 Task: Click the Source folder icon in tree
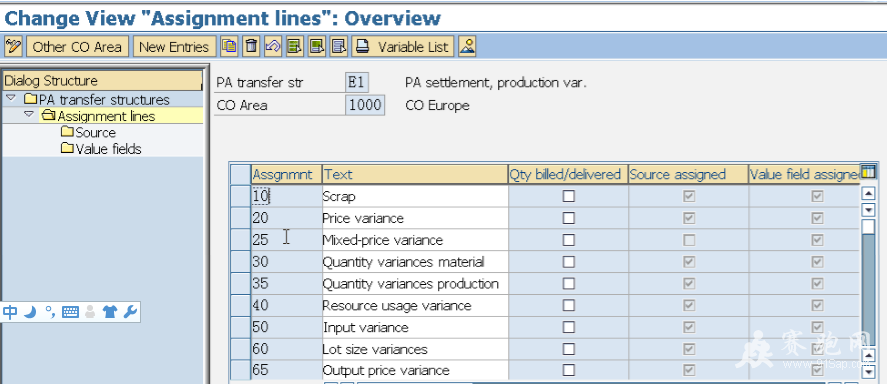click(68, 132)
